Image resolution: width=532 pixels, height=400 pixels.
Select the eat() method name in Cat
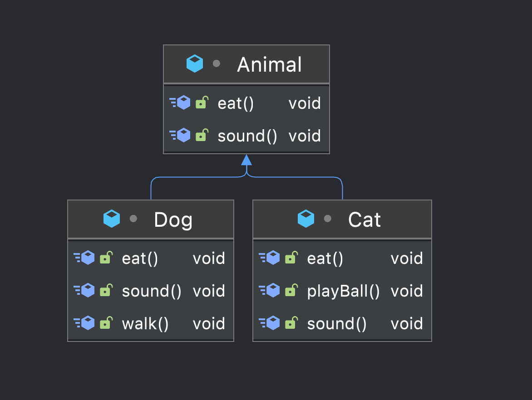pyautogui.click(x=325, y=258)
